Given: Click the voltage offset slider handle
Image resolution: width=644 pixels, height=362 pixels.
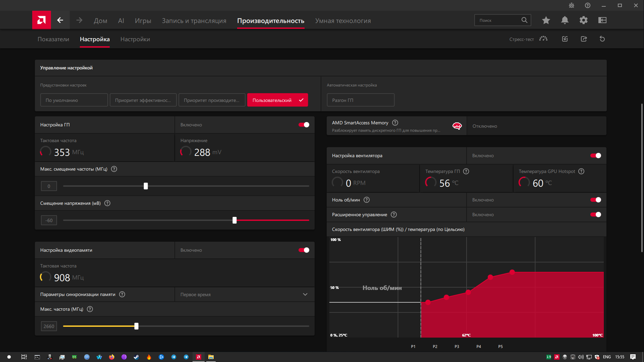Looking at the screenshot, I should point(234,220).
